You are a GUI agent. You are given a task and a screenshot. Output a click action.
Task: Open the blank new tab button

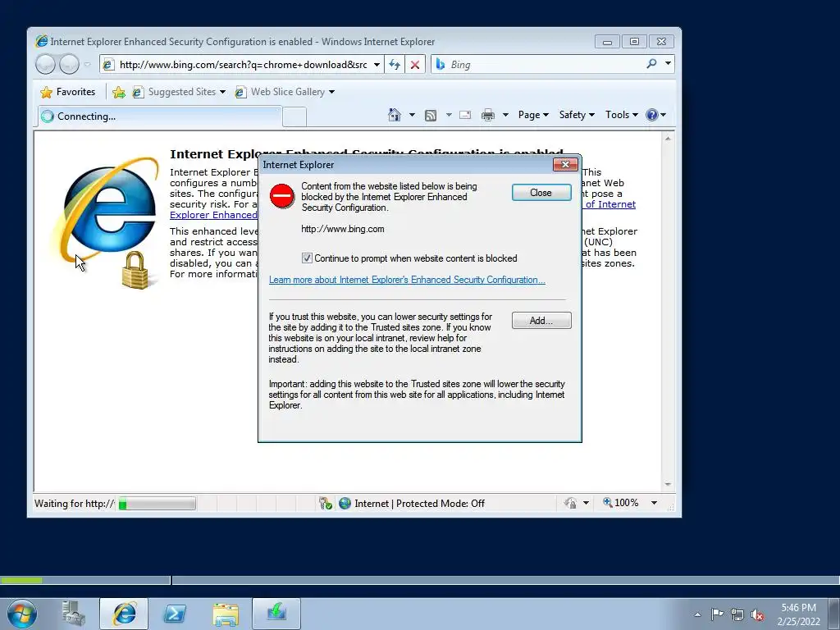point(294,116)
